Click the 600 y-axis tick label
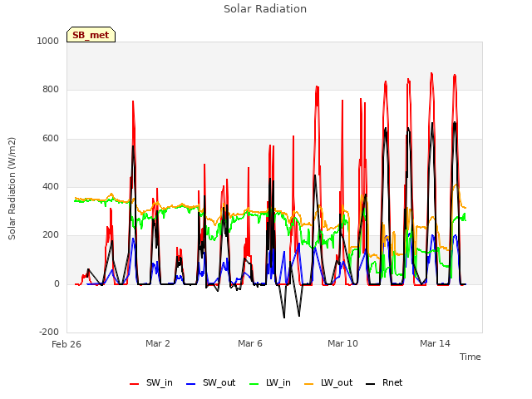Screen dimensions: 532x399 (x=51, y=139)
